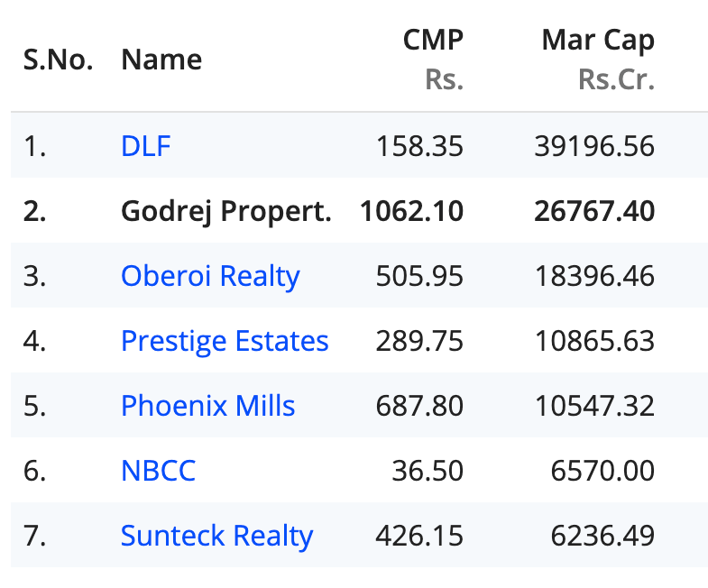Click Phoenix Mills CMP value 687.80
The height and width of the screenshot is (588, 708).
pos(418,406)
